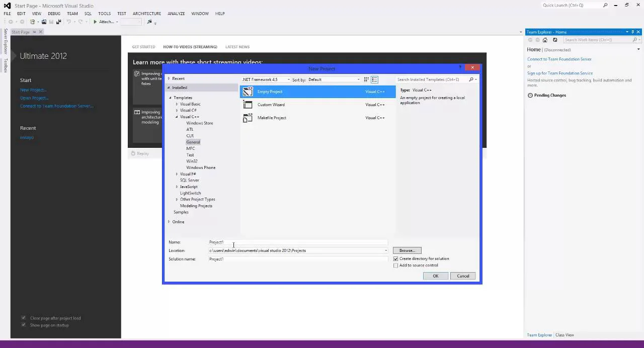Click the Open Project... link on Start Page
The height and width of the screenshot is (348, 644).
[x=34, y=98]
